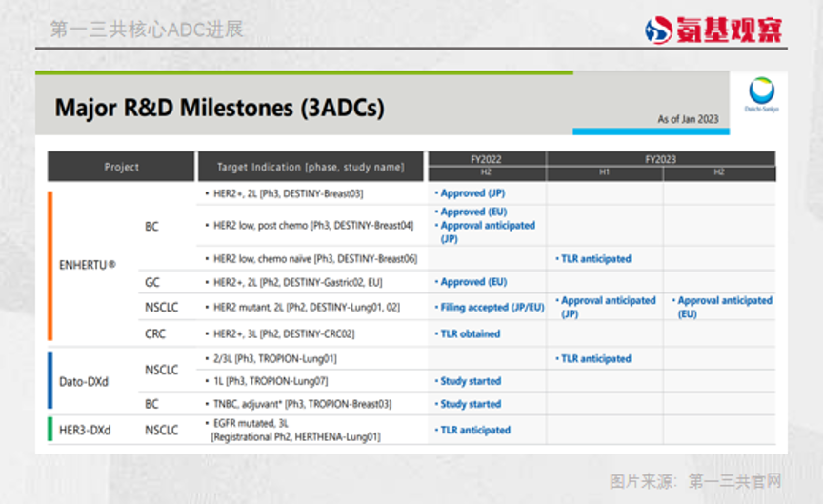
Task: Click the red 氨基观察 logo
Action: 713,30
